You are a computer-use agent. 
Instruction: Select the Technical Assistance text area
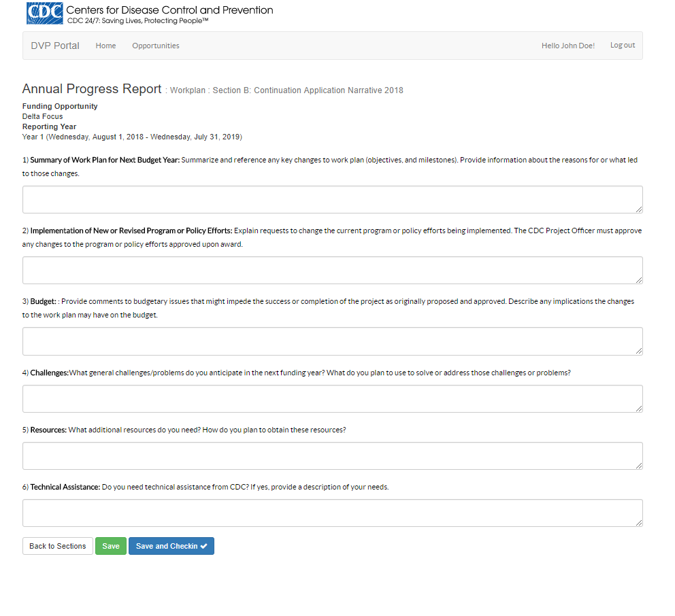[x=332, y=513]
